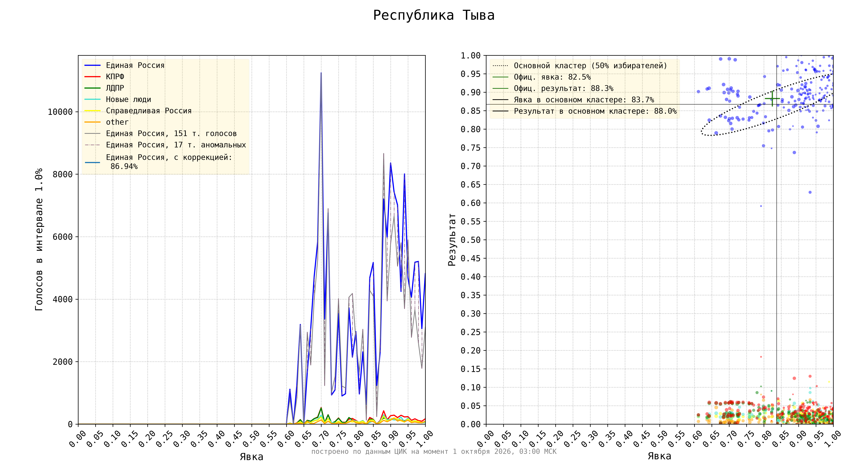
Task: Click the 6000 tick on the left y-axis
Action: [x=63, y=237]
